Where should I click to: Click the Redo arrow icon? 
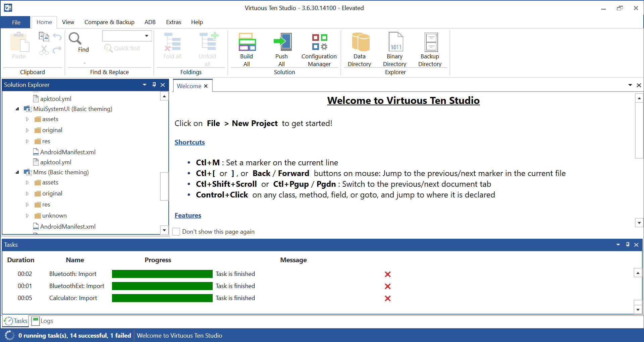(57, 50)
